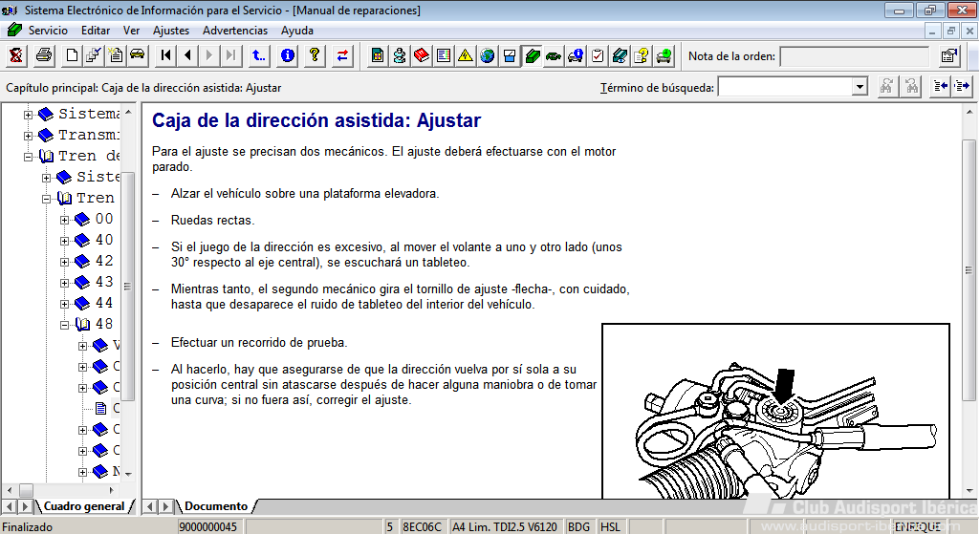Screen dimensions: 980x534
Task: Click the yellow warning triangle icon
Action: pos(466,56)
